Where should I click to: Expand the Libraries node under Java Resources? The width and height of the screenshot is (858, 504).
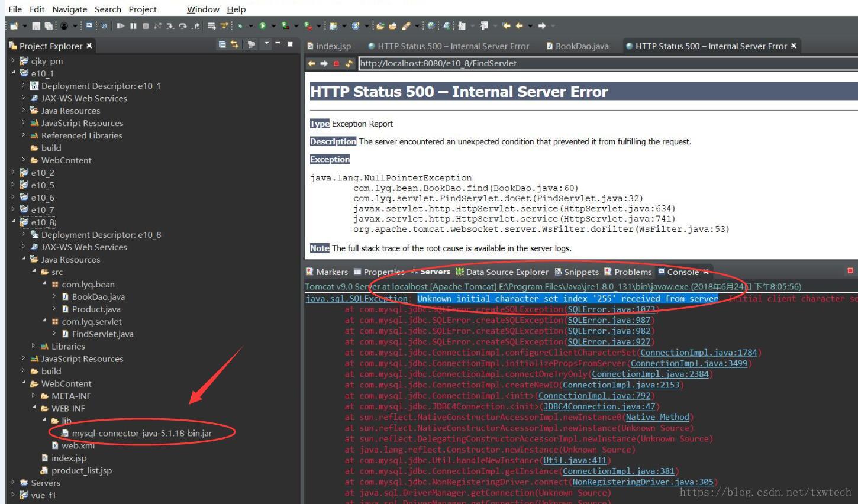point(34,345)
